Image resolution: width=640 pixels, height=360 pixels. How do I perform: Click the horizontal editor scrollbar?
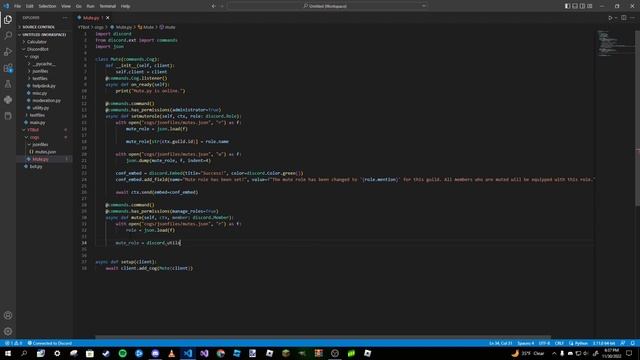coord(322,337)
